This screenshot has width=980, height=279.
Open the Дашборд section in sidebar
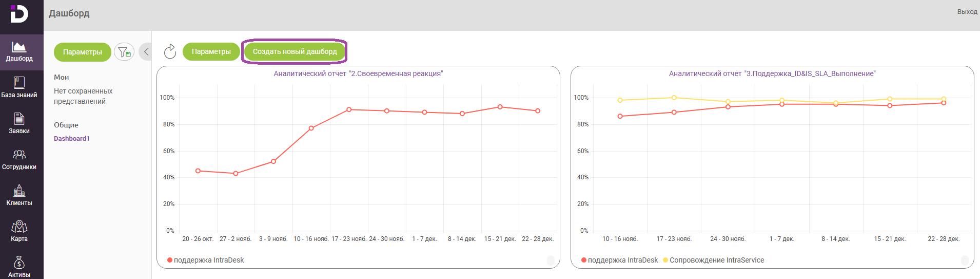pos(19,51)
